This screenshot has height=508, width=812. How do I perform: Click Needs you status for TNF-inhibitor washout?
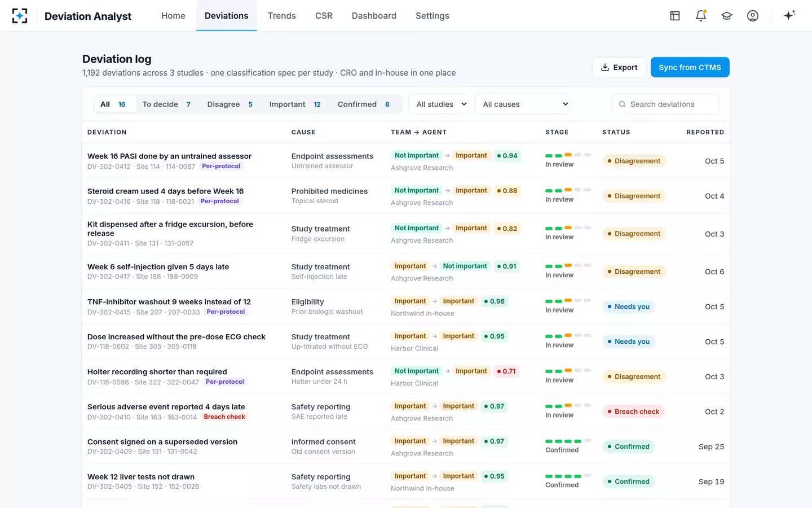click(x=629, y=306)
